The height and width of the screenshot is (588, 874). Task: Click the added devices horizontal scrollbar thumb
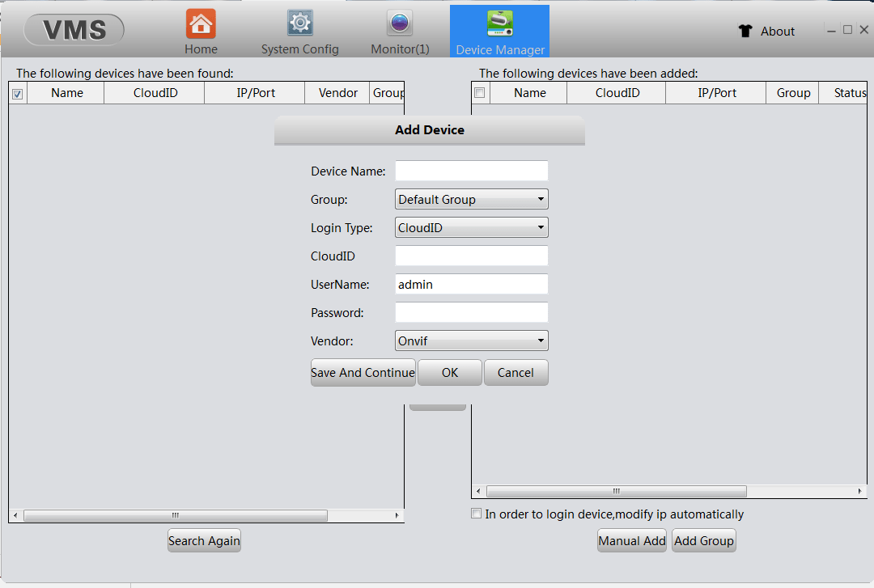click(616, 491)
